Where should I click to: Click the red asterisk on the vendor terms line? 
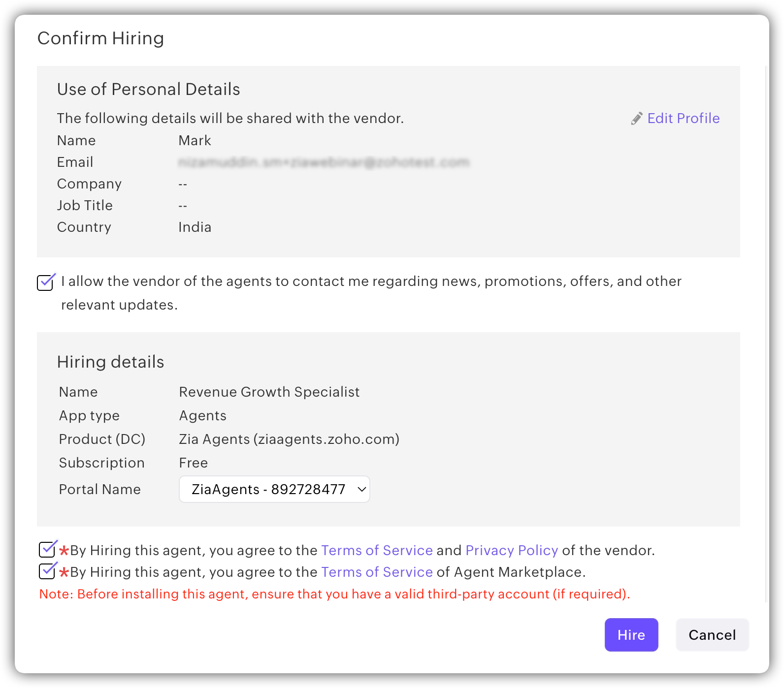pyautogui.click(x=64, y=551)
